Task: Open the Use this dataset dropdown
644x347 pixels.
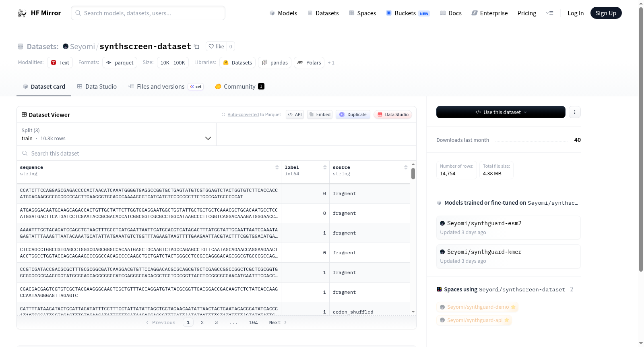Action: (x=501, y=112)
